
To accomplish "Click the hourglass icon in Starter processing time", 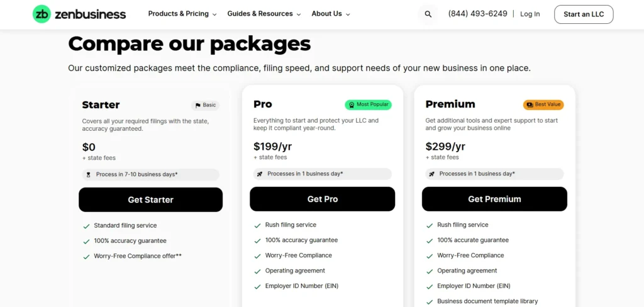I will coord(89,174).
